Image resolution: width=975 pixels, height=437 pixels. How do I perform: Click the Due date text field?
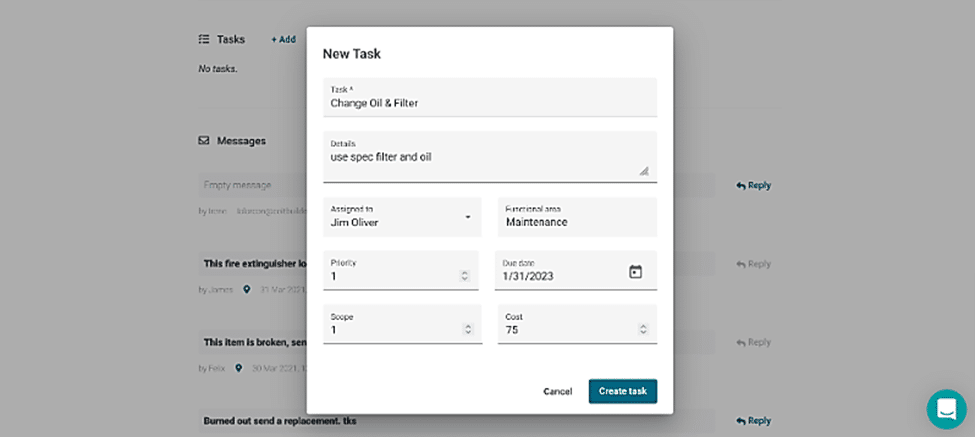coord(560,276)
